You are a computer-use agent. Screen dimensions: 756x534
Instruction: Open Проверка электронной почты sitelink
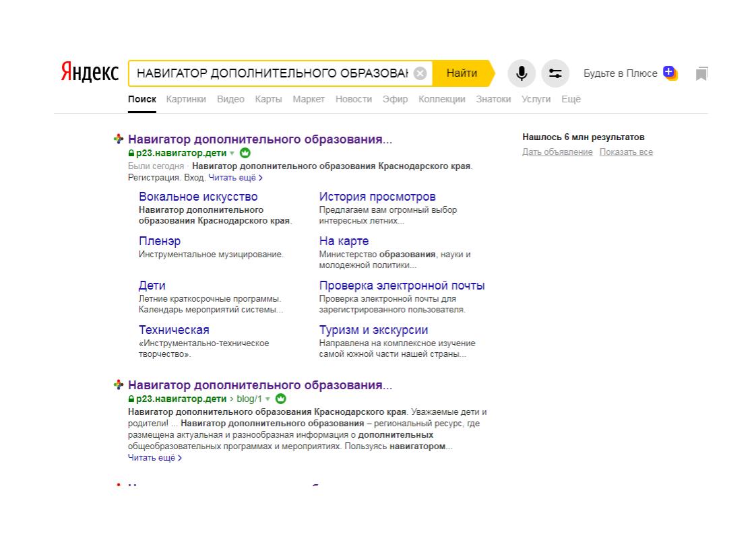[x=402, y=286]
